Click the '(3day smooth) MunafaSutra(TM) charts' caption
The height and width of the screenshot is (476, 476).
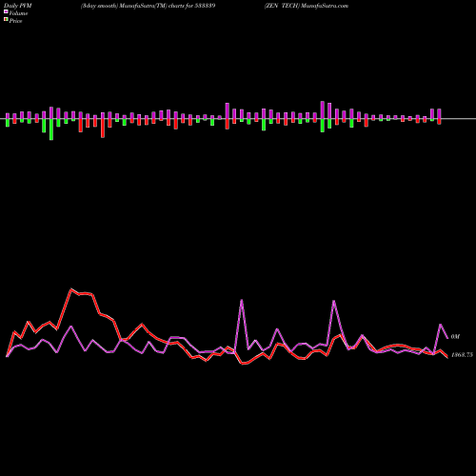pos(132,6)
